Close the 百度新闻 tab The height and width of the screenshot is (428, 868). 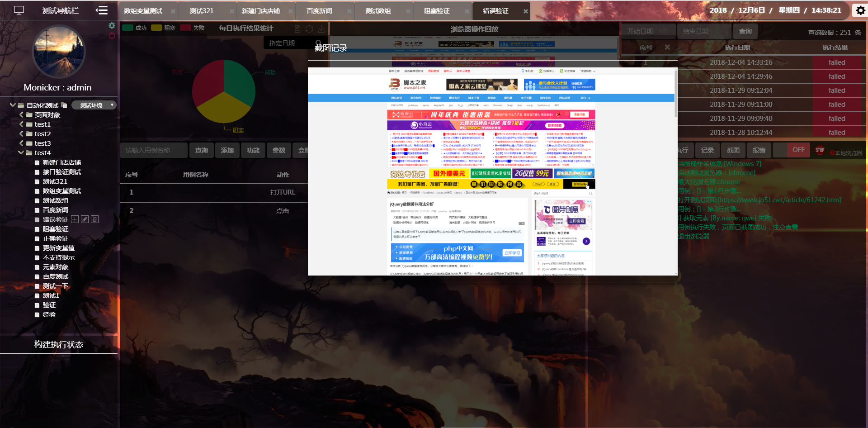pos(349,11)
